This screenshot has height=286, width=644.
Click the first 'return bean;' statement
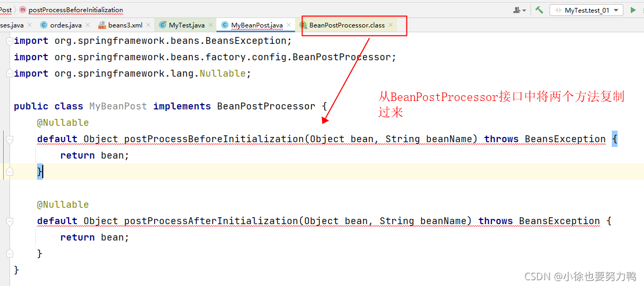94,155
